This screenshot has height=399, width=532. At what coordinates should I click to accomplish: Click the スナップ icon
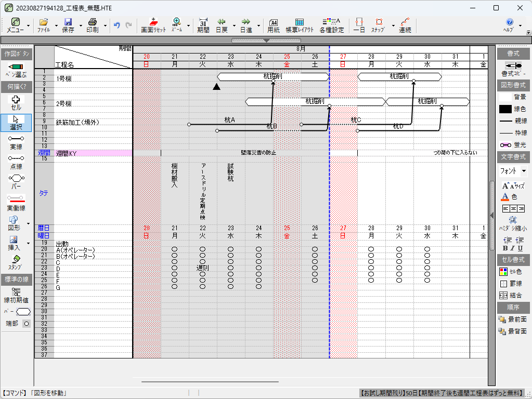coord(378,25)
